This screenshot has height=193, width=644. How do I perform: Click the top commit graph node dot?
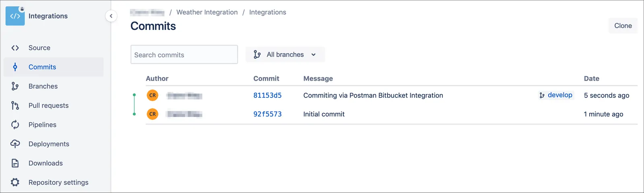134,95
